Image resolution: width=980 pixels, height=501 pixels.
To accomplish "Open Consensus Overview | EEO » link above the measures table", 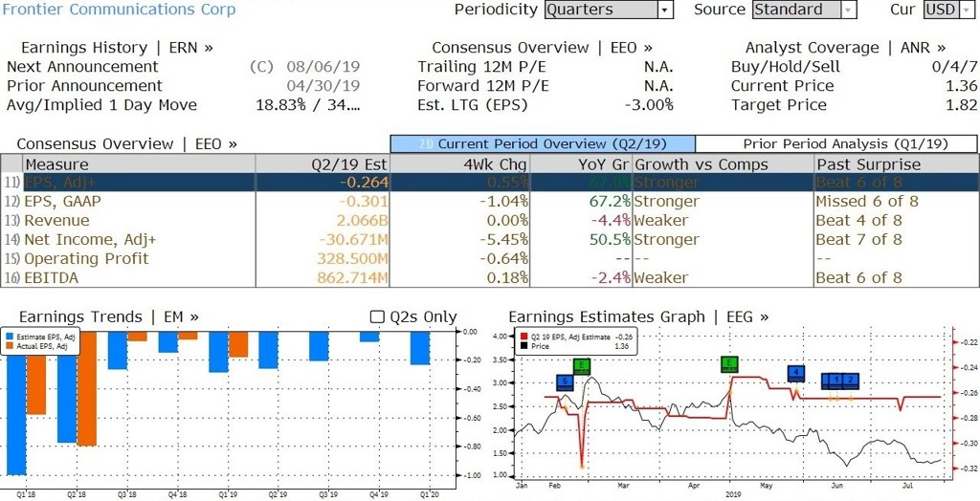I will point(127,143).
